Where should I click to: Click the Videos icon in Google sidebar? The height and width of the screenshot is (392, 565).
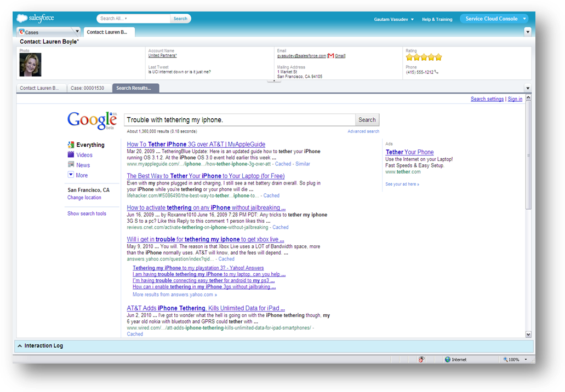pyautogui.click(x=71, y=155)
